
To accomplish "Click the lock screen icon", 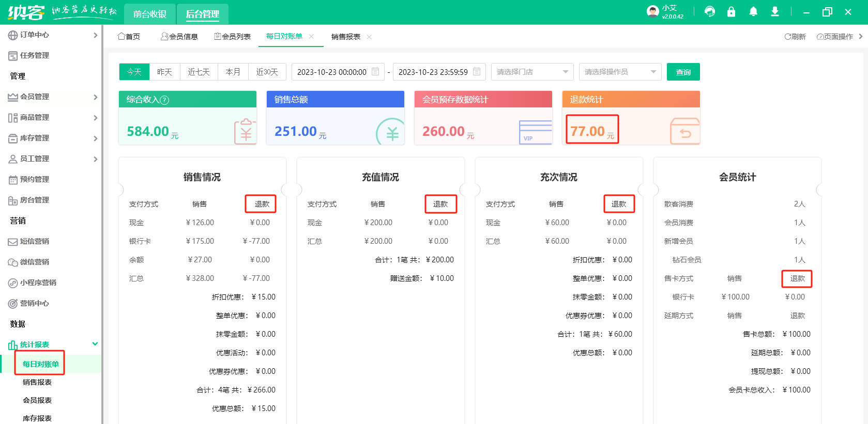I will 731,11.
